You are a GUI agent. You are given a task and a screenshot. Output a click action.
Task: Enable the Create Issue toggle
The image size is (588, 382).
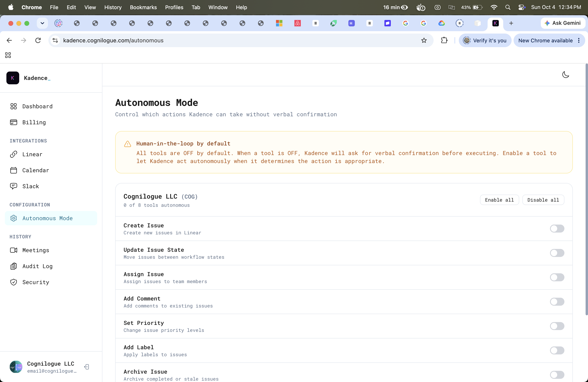coord(557,229)
